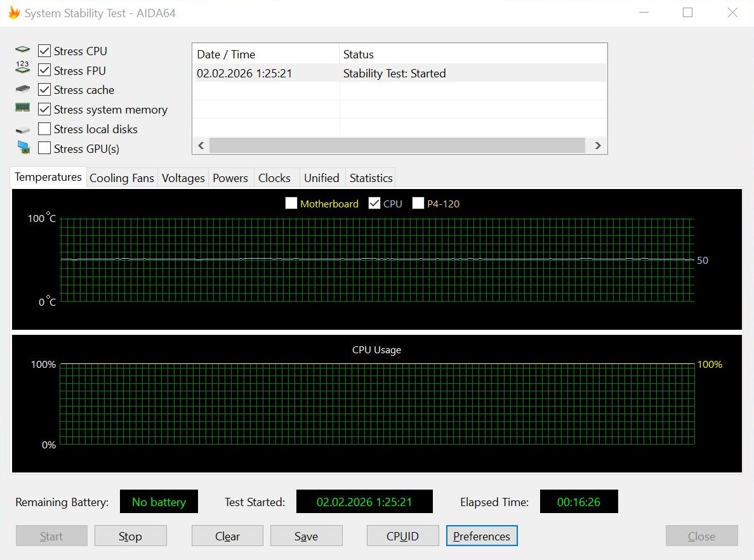This screenshot has height=560, width=754.
Task: Click the "No battery" status field
Action: tap(159, 502)
